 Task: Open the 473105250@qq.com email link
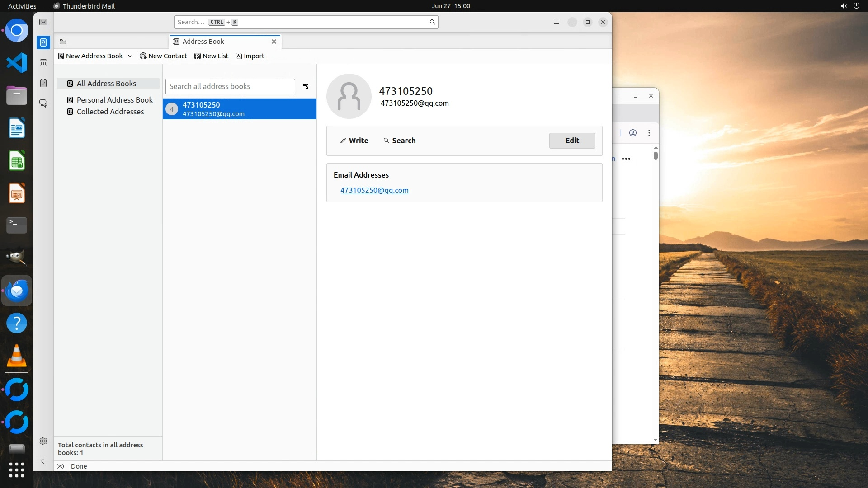374,190
